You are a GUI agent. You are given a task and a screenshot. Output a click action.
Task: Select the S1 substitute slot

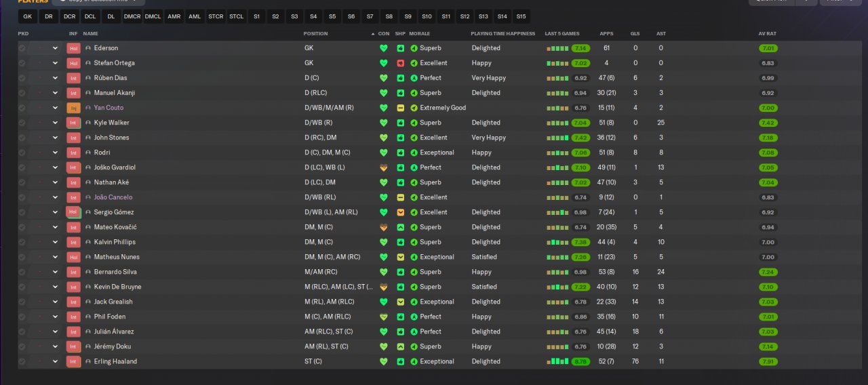256,16
